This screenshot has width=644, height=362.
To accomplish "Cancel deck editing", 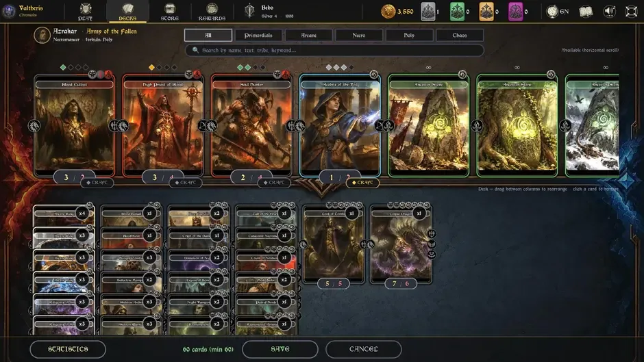I will pyautogui.click(x=364, y=349).
